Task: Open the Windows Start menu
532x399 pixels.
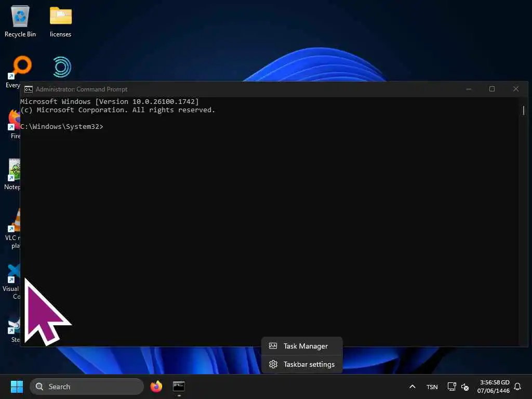Action: point(17,387)
